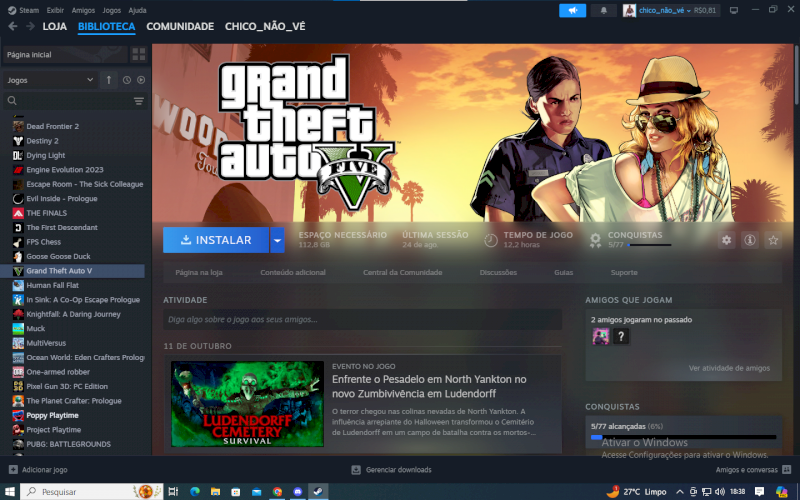This screenshot has height=500, width=800.
Task: Open game settings gear icon
Action: [x=727, y=240]
